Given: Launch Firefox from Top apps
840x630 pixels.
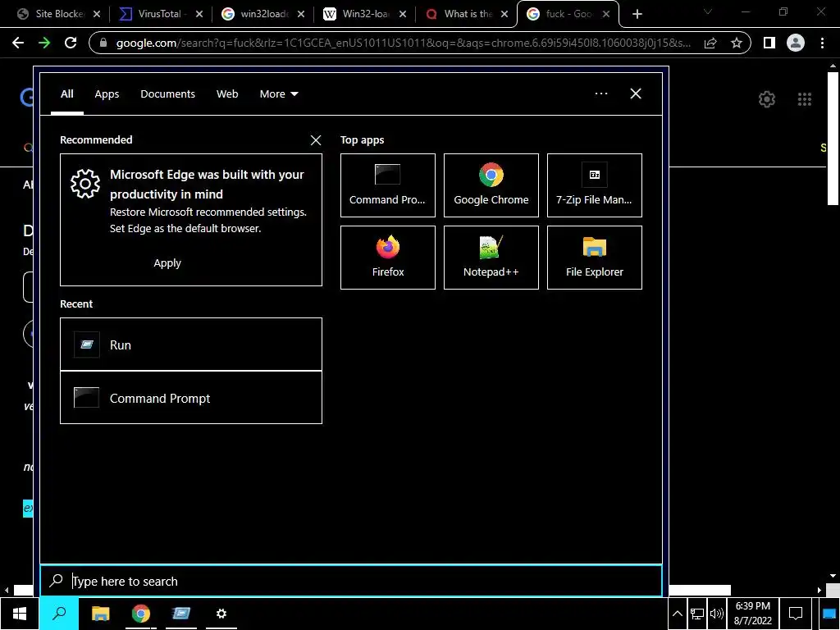Looking at the screenshot, I should pos(387,258).
